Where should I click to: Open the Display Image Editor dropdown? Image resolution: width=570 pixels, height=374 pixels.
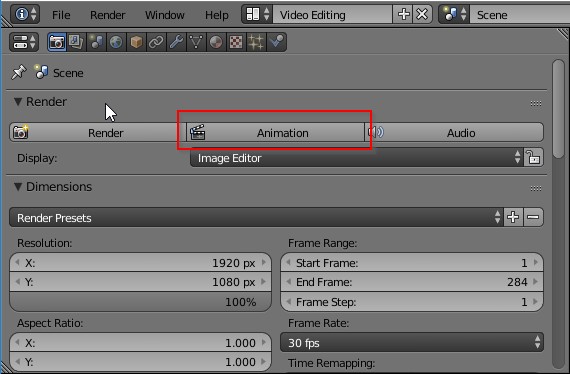(x=357, y=158)
